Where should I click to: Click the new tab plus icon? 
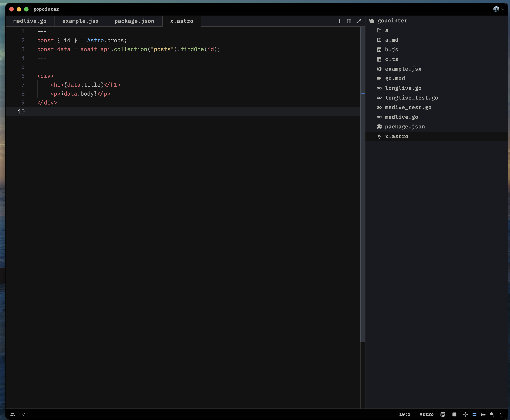point(340,21)
